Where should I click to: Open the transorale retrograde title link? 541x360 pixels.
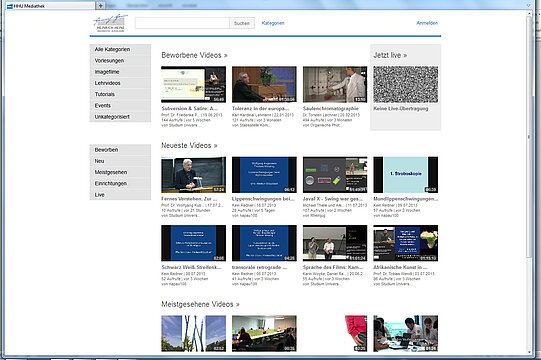click(x=259, y=267)
